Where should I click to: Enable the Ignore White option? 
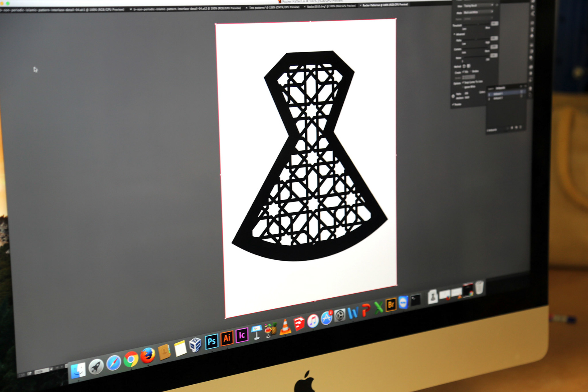click(463, 87)
